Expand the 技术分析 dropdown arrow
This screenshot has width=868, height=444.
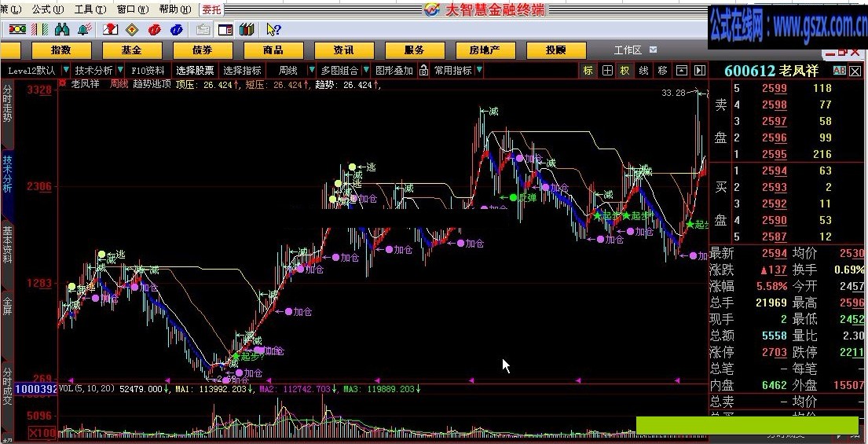[x=119, y=70]
